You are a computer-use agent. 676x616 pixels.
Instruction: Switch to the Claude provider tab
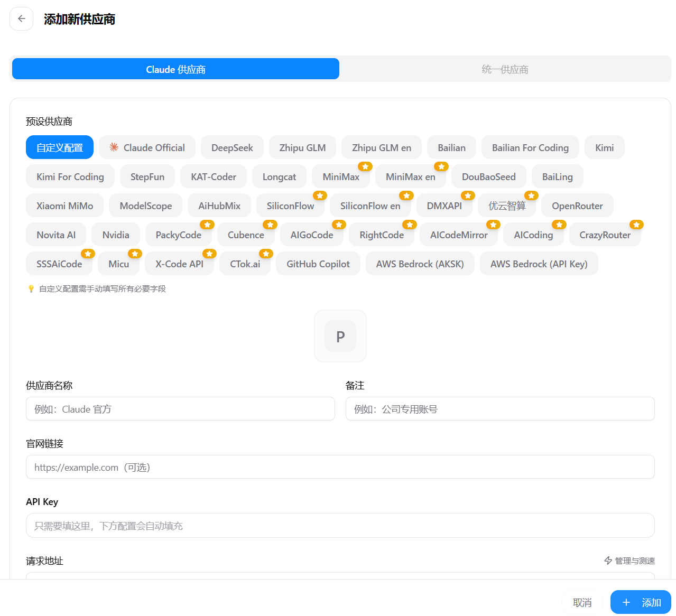click(175, 69)
